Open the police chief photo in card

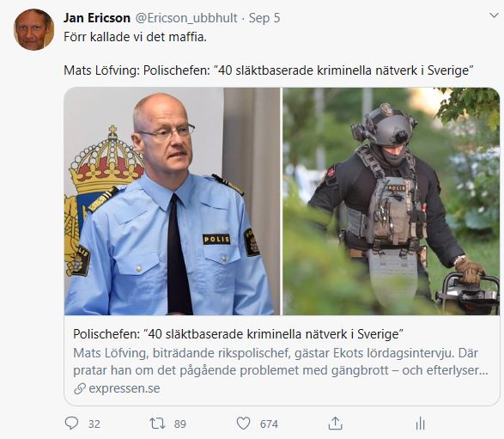tap(173, 201)
